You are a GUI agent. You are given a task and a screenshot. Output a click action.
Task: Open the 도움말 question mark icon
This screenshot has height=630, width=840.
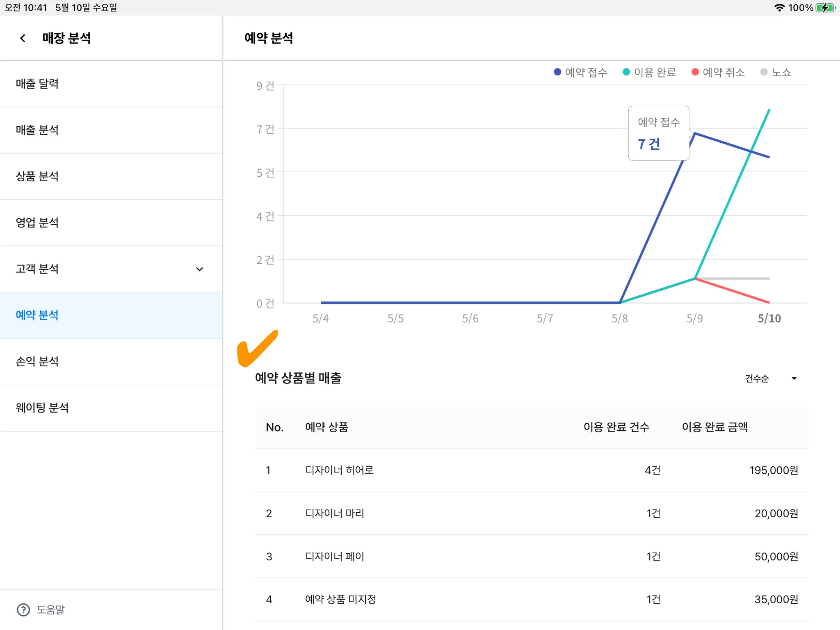23,610
